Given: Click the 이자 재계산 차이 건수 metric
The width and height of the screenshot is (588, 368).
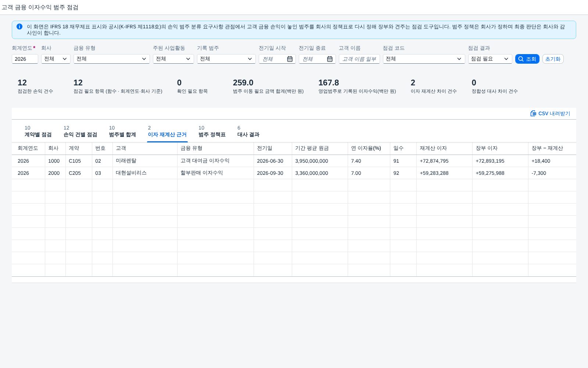Looking at the screenshot, I should tap(434, 86).
